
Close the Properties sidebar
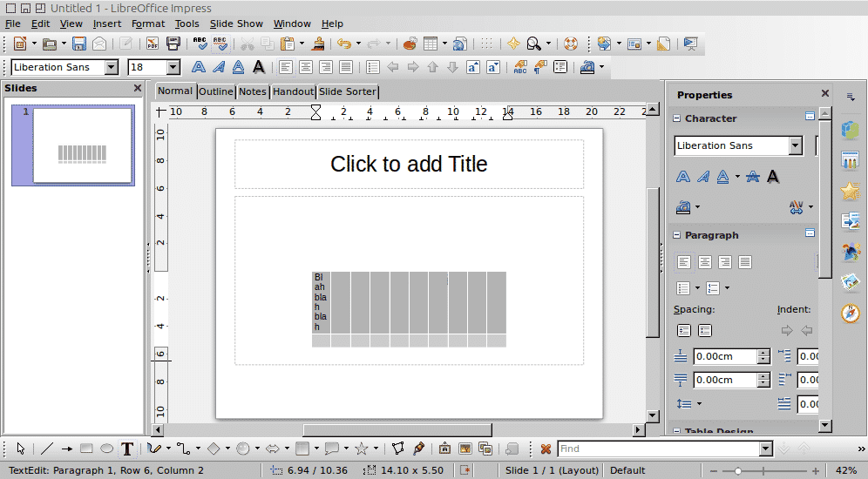(x=824, y=93)
